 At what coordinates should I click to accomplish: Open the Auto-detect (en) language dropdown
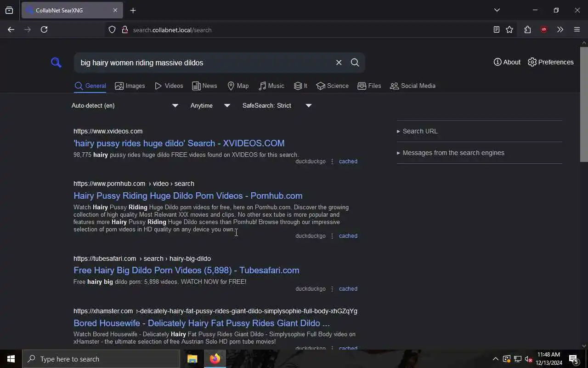(125, 105)
